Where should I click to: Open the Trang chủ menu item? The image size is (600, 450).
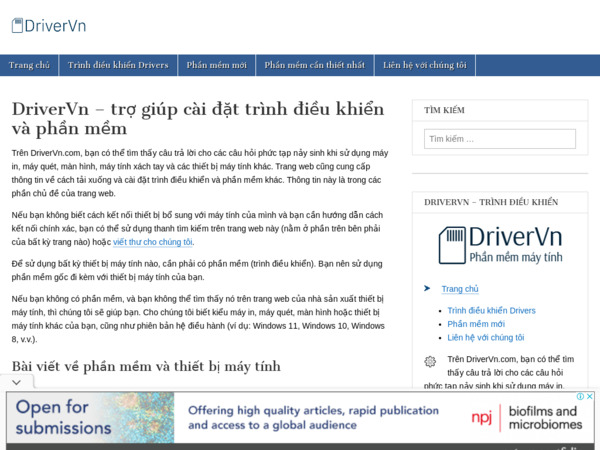pos(29,65)
